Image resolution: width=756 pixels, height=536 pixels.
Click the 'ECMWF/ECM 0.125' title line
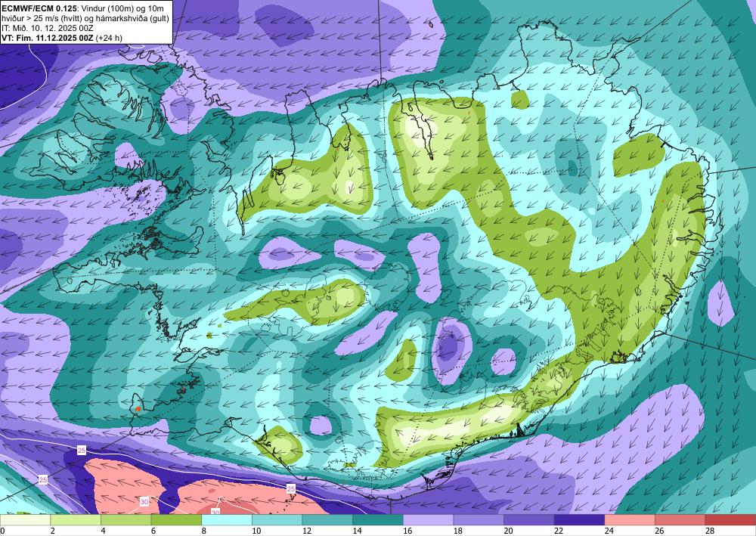82,8
